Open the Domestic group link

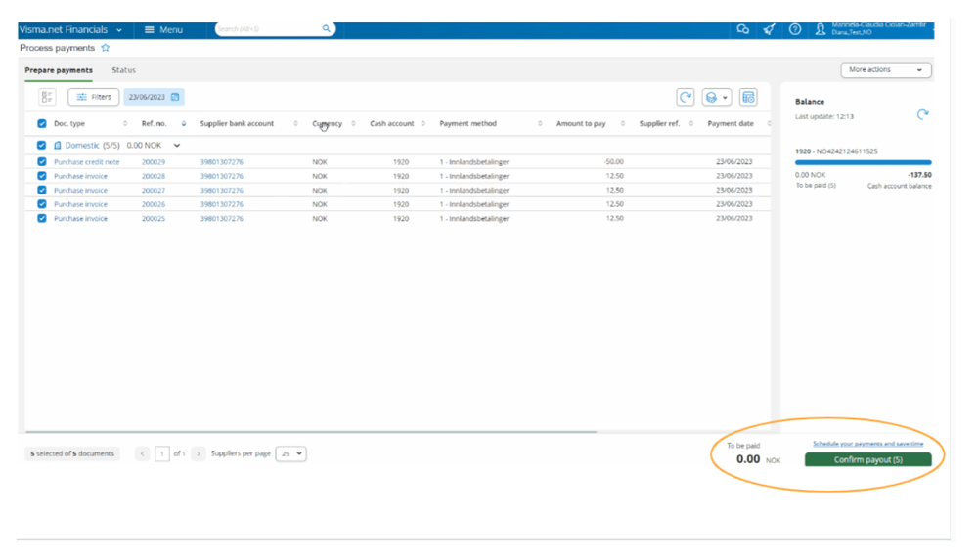coord(82,146)
